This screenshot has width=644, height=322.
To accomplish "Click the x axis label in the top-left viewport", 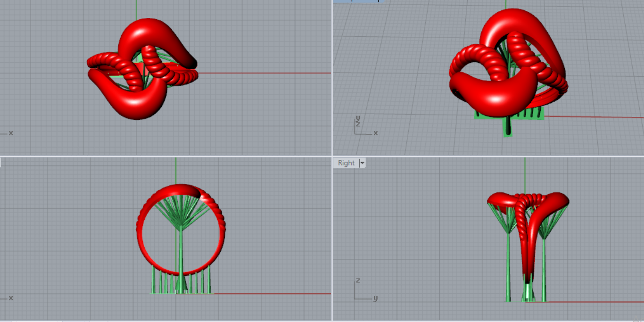I will (10, 133).
